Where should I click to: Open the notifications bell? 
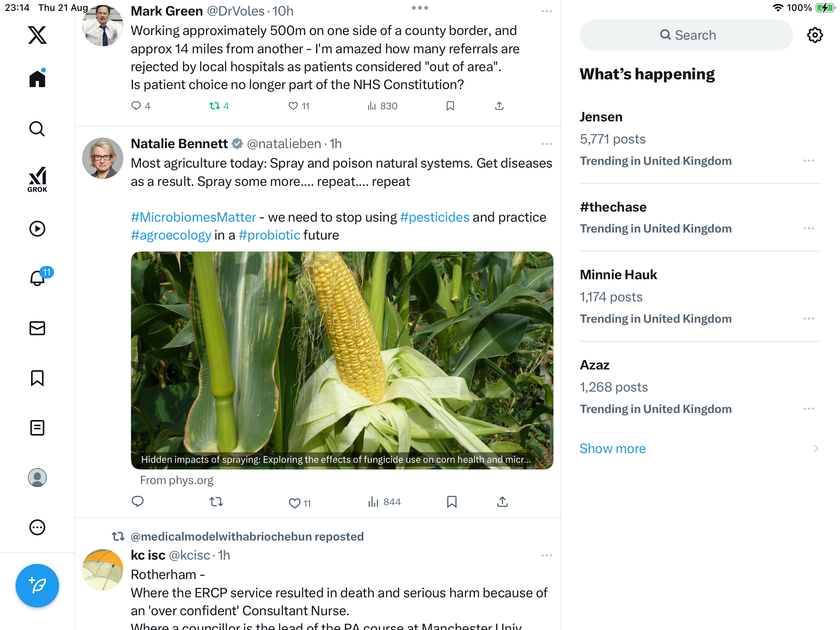pos(37,278)
